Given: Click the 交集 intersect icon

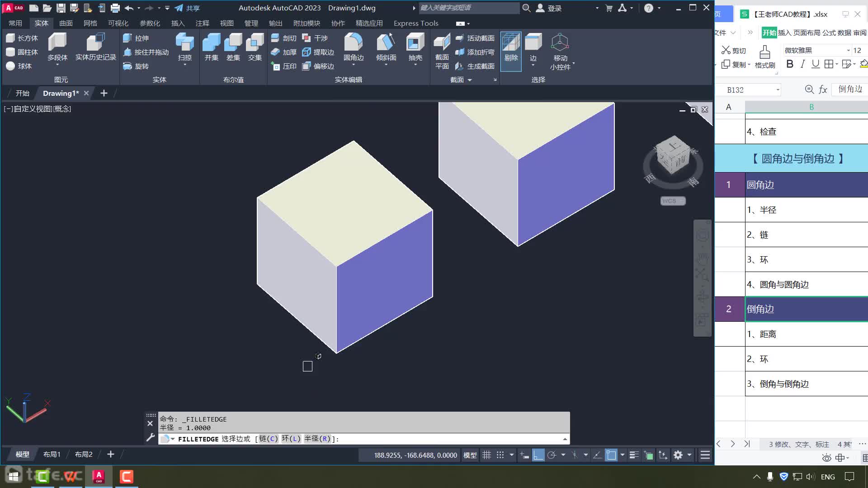Looking at the screenshot, I should click(255, 47).
